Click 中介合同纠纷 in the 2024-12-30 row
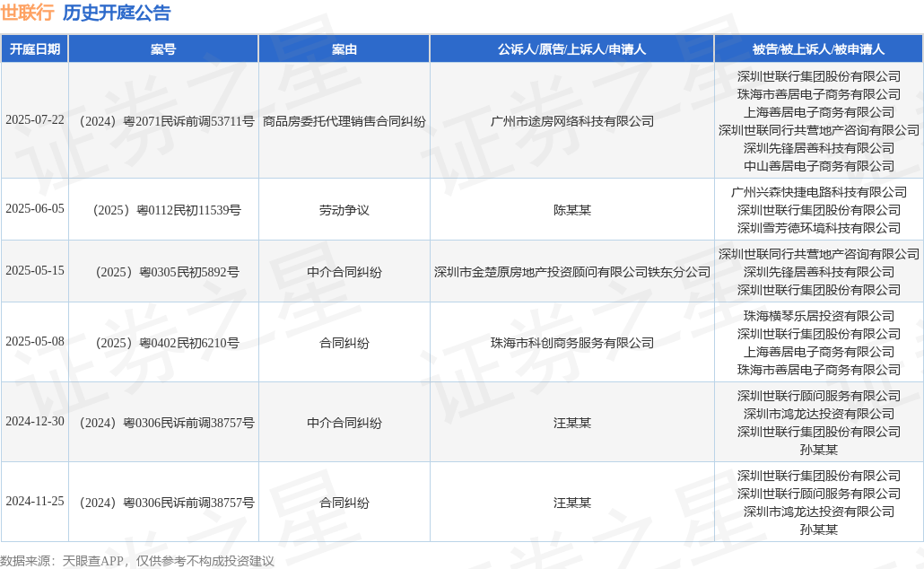The width and height of the screenshot is (924, 569). point(344,424)
